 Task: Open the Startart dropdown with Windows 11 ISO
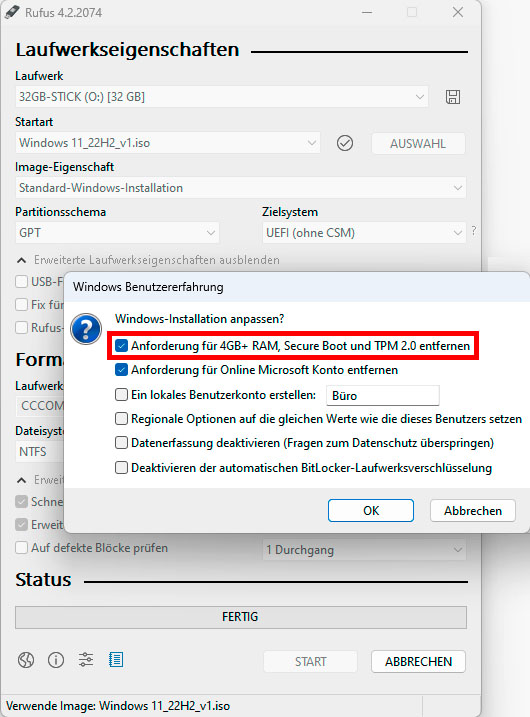[x=168, y=143]
